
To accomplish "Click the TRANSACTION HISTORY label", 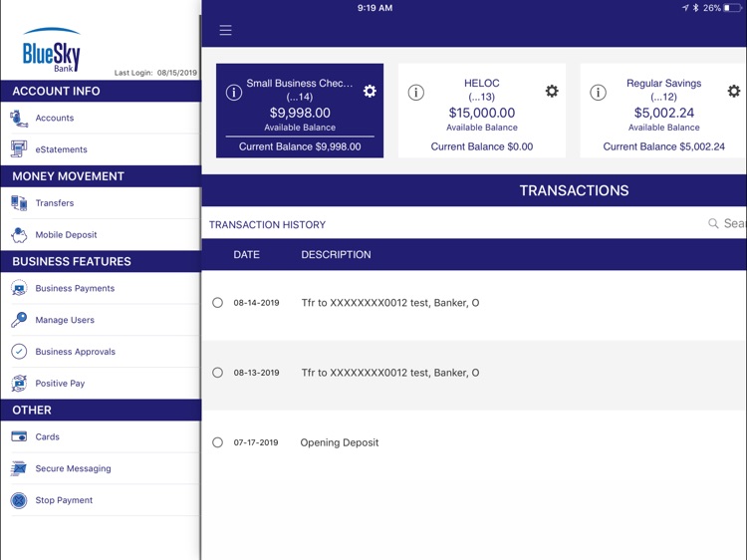I will tap(267, 225).
